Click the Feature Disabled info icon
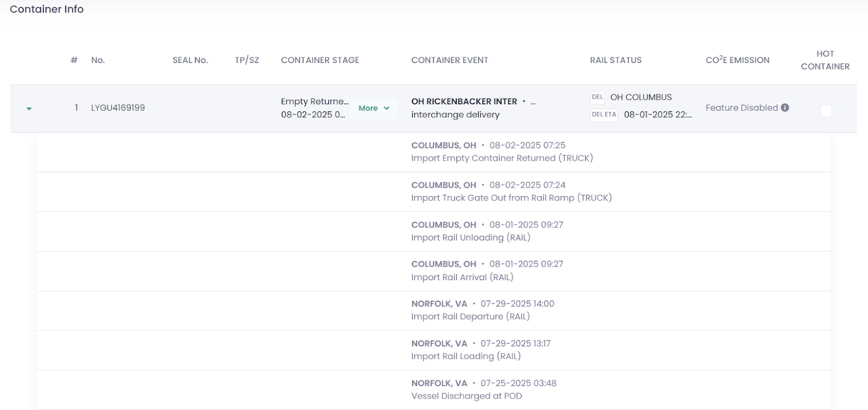Viewport: 868px width, 410px height. pos(785,108)
